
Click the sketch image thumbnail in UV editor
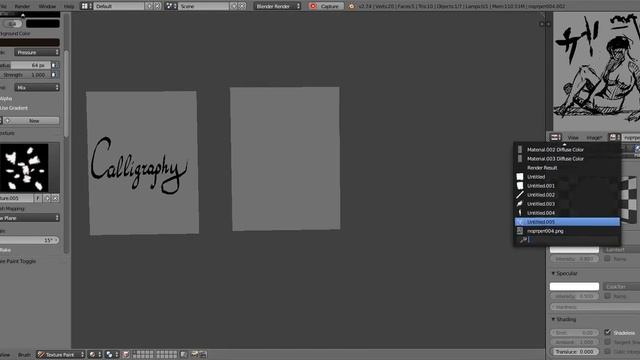point(596,70)
